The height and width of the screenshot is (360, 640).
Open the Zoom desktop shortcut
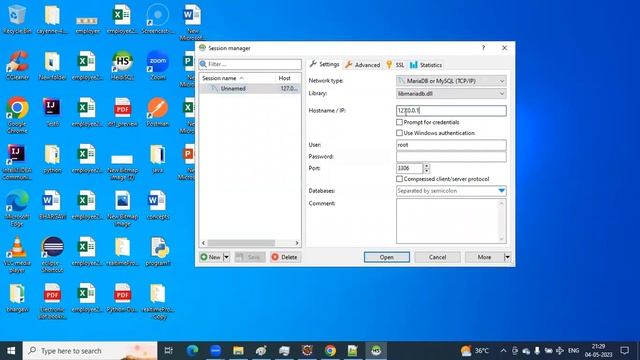click(158, 65)
